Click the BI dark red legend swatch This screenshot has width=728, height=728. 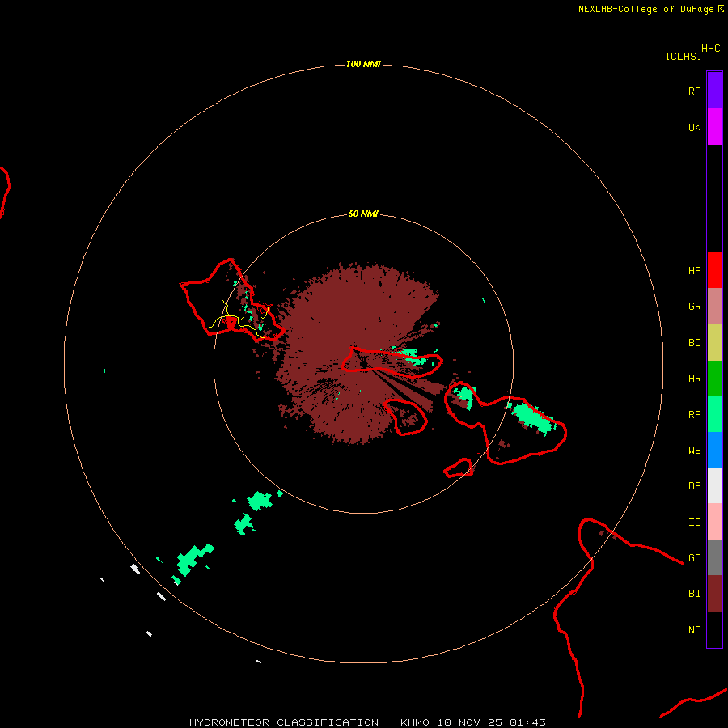pyautogui.click(x=714, y=594)
